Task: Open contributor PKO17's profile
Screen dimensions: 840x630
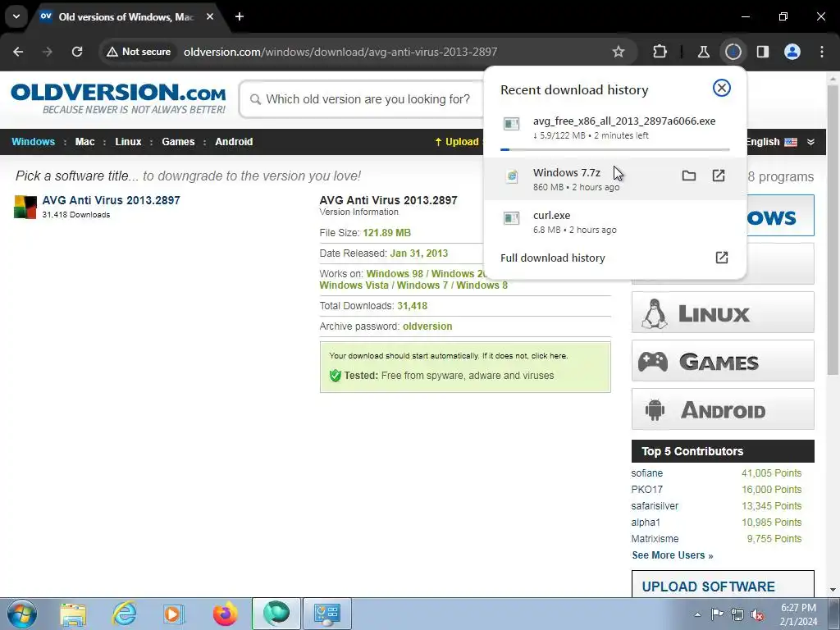Action: pyautogui.click(x=646, y=490)
